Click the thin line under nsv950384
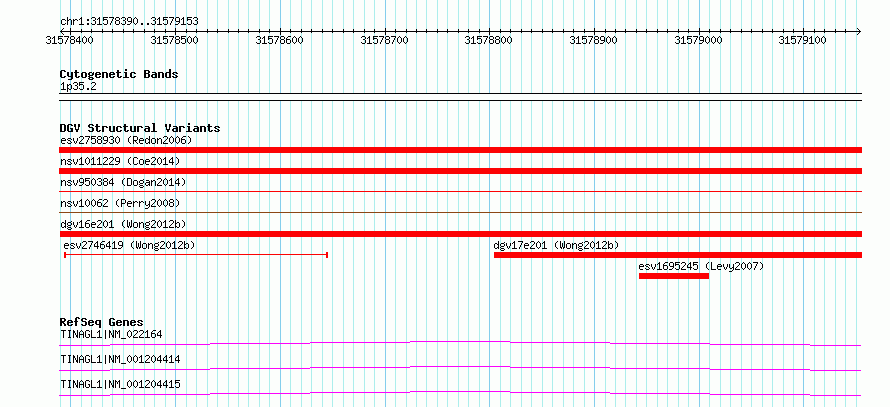Screen dimensions: 890x407 click(460, 192)
